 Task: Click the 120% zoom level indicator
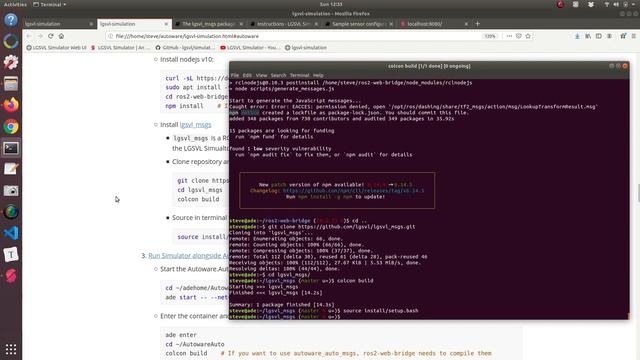490,36
